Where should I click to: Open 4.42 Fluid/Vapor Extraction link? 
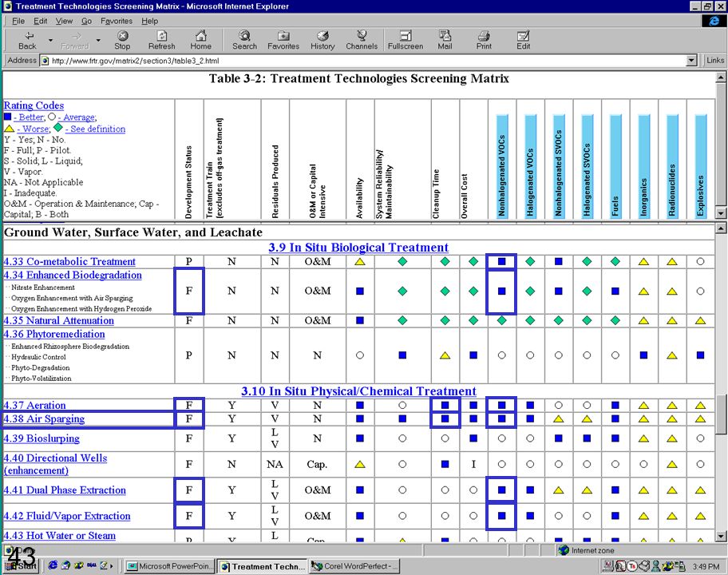pyautogui.click(x=67, y=516)
